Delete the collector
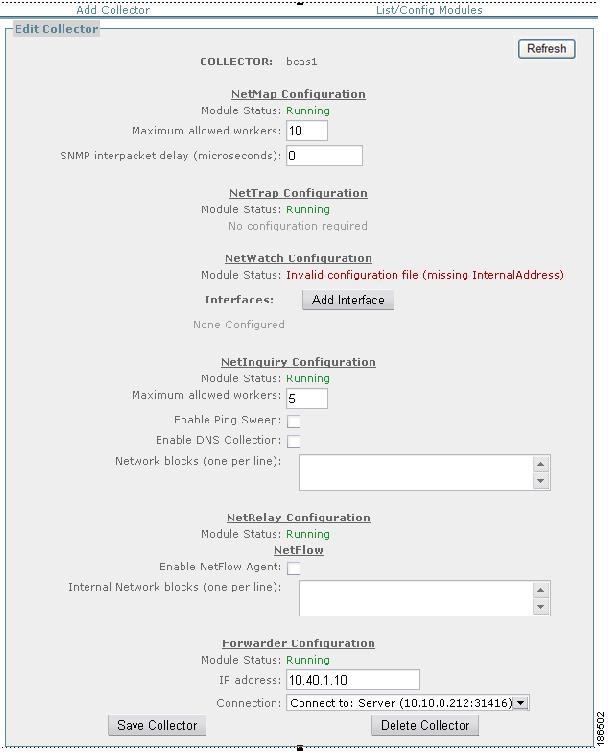 point(425,725)
